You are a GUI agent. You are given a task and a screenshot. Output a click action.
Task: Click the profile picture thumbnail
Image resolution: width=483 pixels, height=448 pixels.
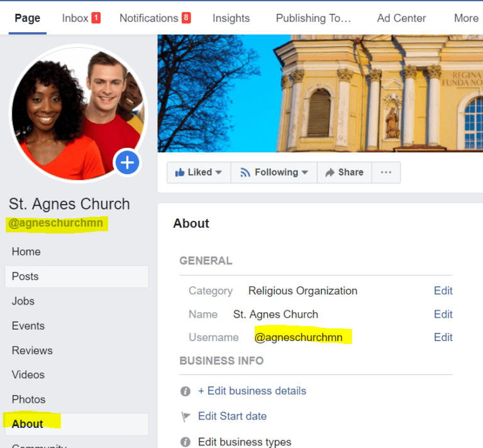click(78, 113)
